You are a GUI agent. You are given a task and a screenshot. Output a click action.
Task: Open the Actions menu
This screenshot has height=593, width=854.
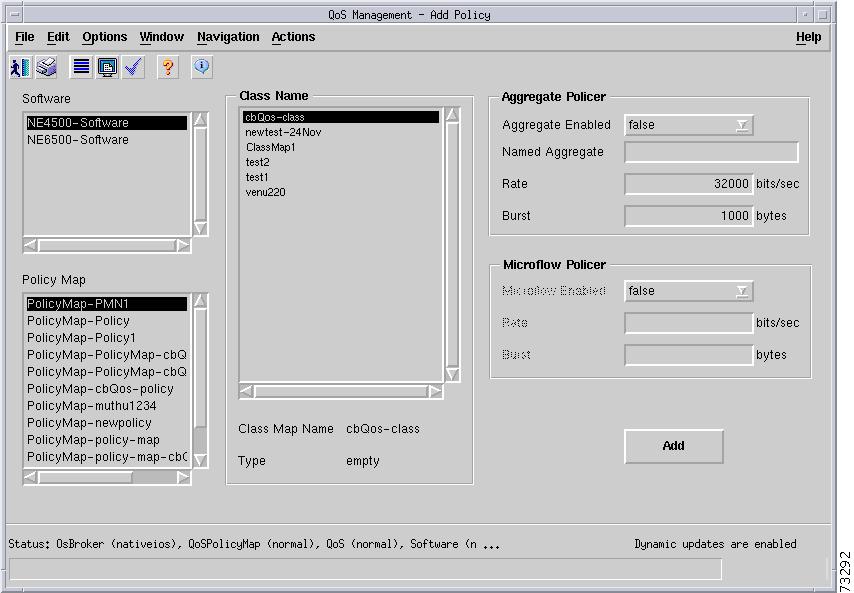tap(294, 37)
